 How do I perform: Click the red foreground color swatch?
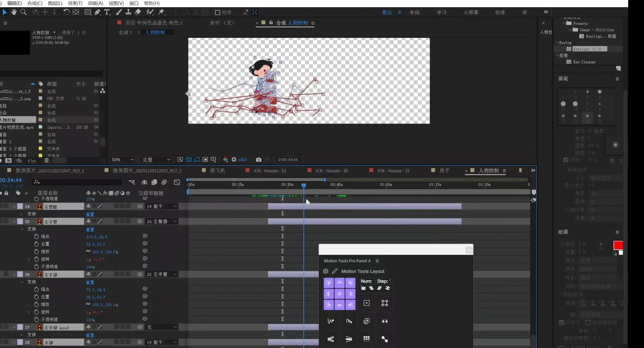coord(618,245)
